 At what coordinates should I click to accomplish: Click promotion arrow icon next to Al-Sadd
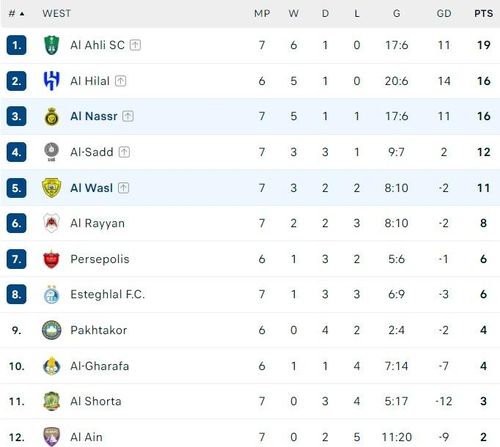[x=124, y=152]
